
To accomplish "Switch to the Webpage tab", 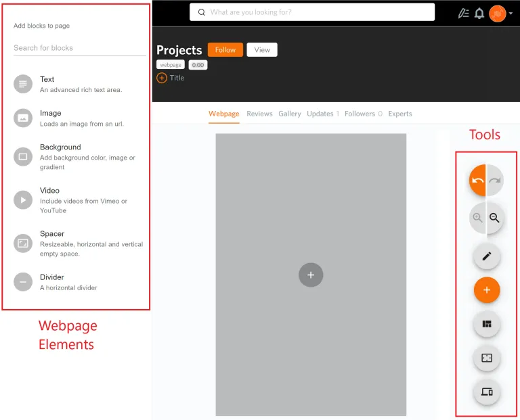I will coord(224,114).
